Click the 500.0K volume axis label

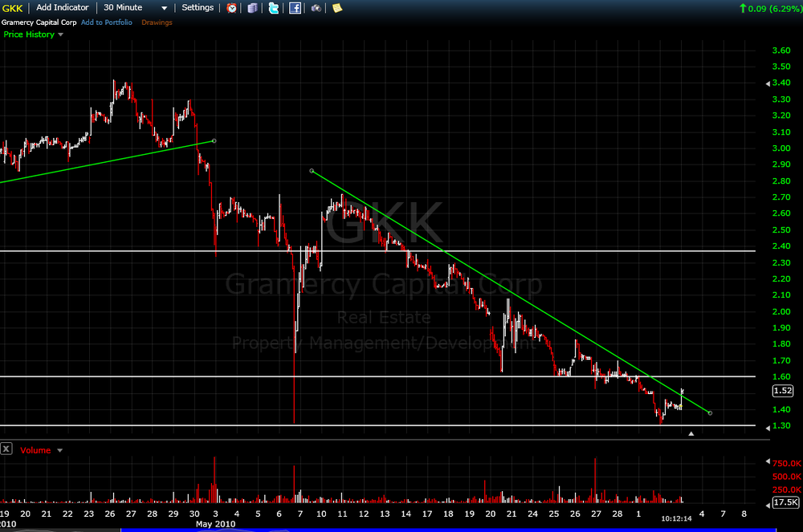[x=787, y=477]
